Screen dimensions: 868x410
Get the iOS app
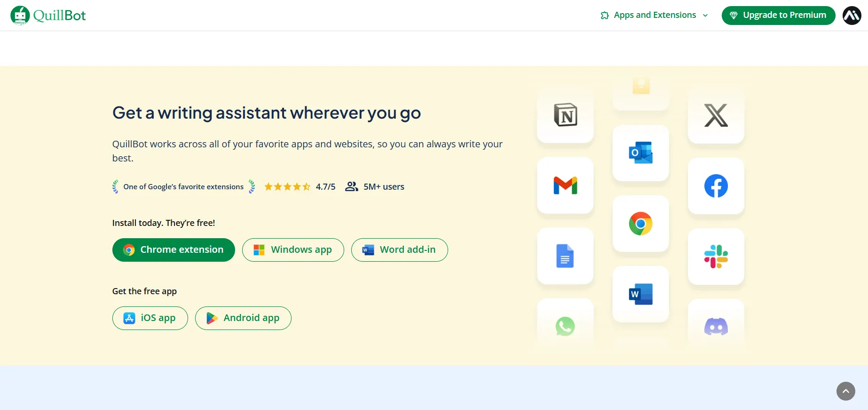tap(150, 318)
